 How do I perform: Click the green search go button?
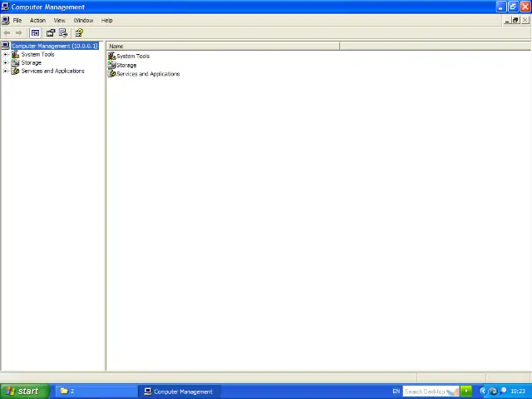(466, 392)
